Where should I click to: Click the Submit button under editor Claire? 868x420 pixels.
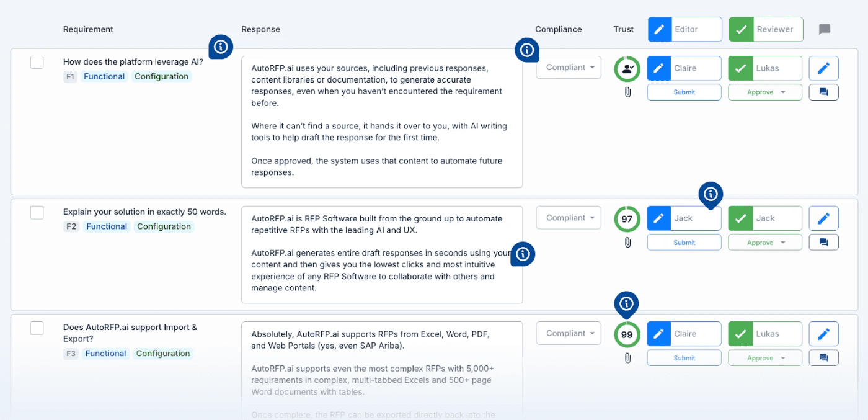pyautogui.click(x=684, y=91)
